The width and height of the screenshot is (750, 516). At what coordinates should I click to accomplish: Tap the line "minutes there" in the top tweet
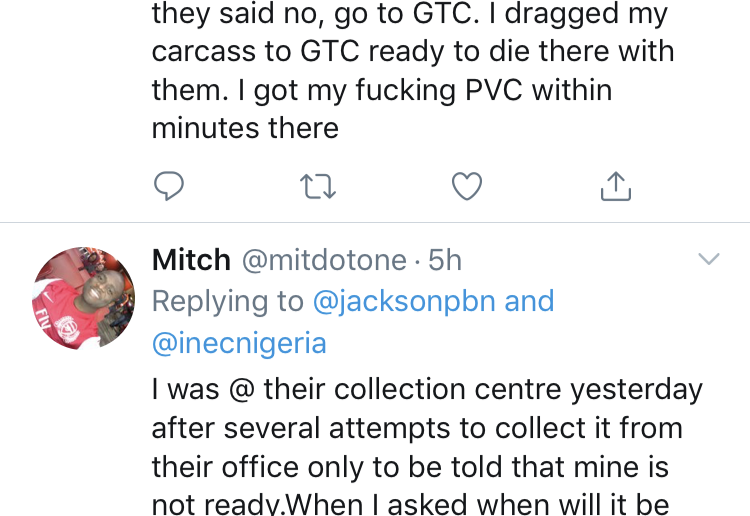245,128
